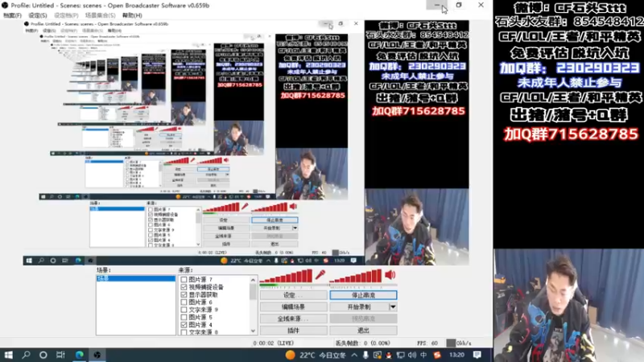Open 设定档(P) menu
644x362 pixels.
pos(66,15)
